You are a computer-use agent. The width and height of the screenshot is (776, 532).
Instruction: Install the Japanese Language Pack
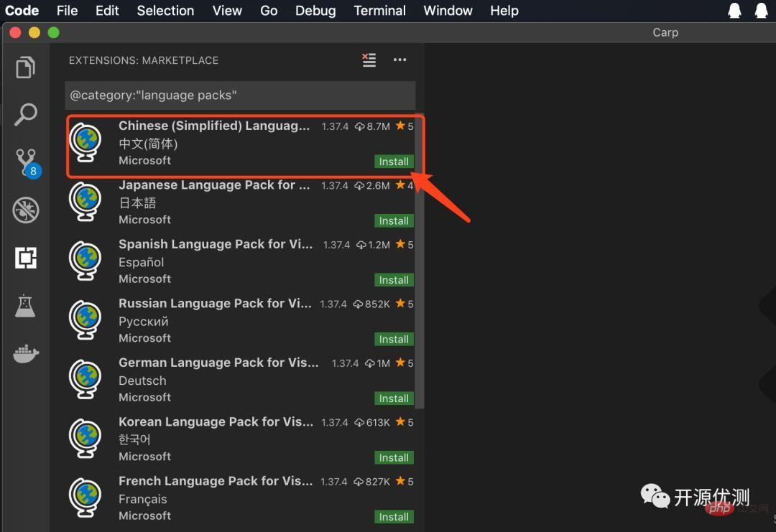coord(394,220)
